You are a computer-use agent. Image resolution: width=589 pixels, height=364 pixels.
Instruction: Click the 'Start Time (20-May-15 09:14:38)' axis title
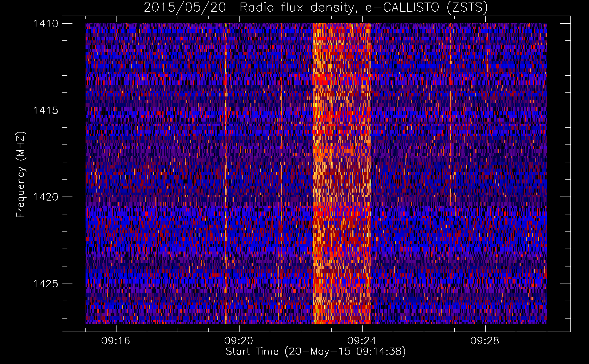316,352
